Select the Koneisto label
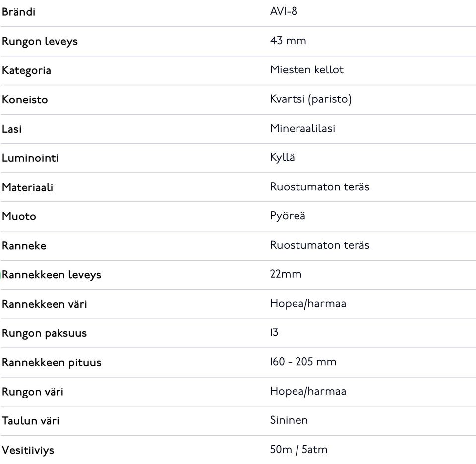This screenshot has height=464, width=476. (25, 100)
